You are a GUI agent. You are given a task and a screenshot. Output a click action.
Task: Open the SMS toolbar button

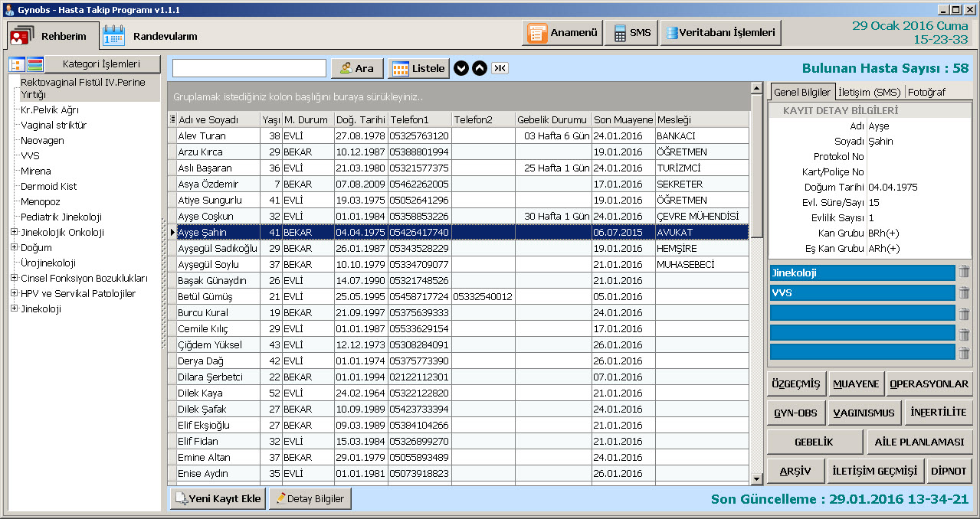(633, 33)
